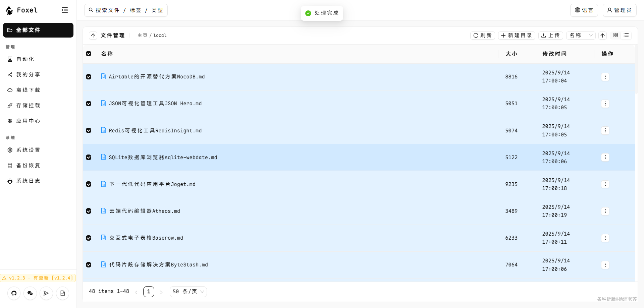Open 存储挂载 in sidebar
Screen dimensions: 644x308
pyautogui.click(x=38, y=106)
